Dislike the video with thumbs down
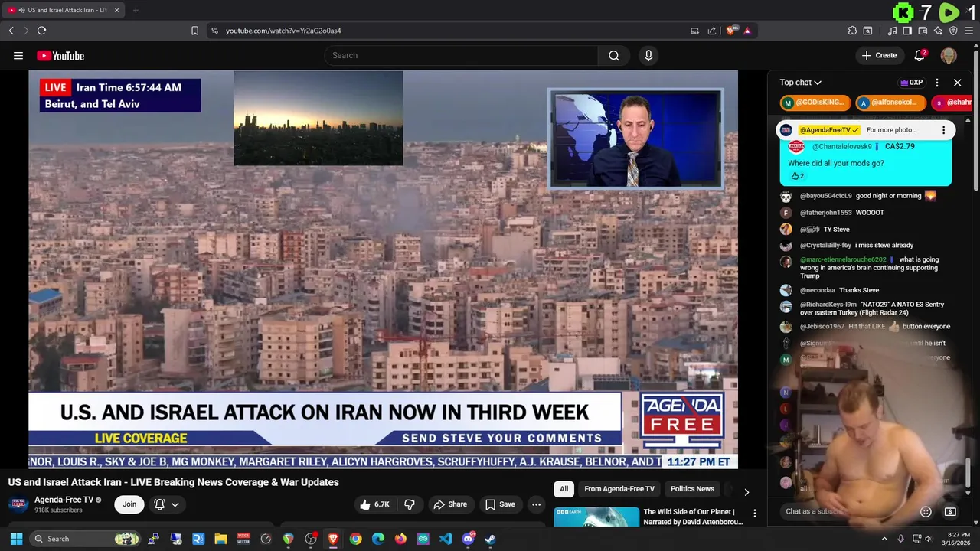The width and height of the screenshot is (980, 551). pyautogui.click(x=410, y=504)
